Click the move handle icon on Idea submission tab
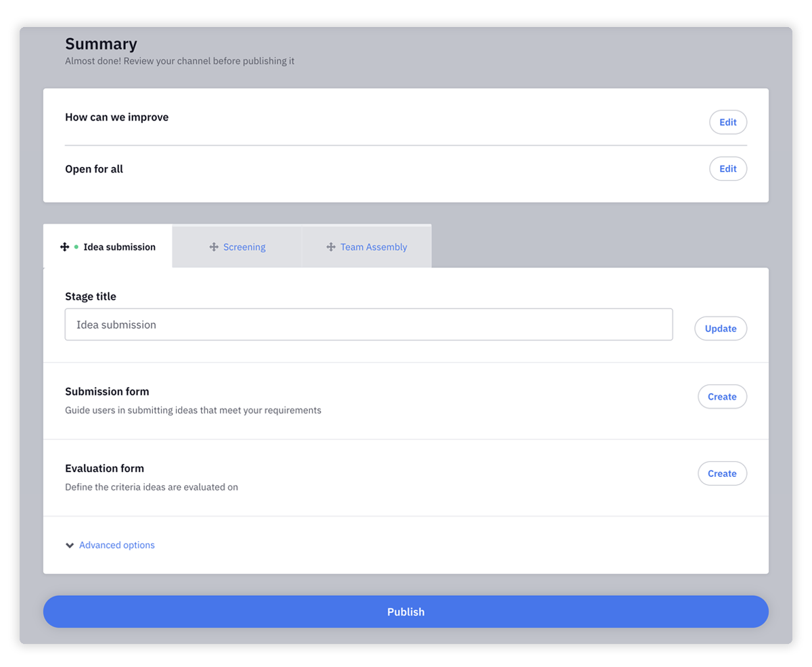 point(65,247)
